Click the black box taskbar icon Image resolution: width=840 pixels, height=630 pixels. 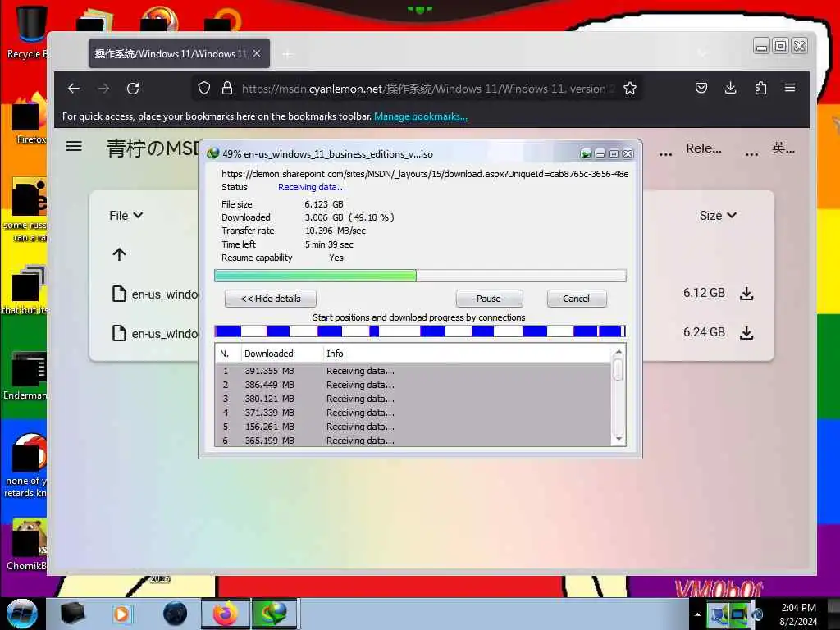point(72,614)
